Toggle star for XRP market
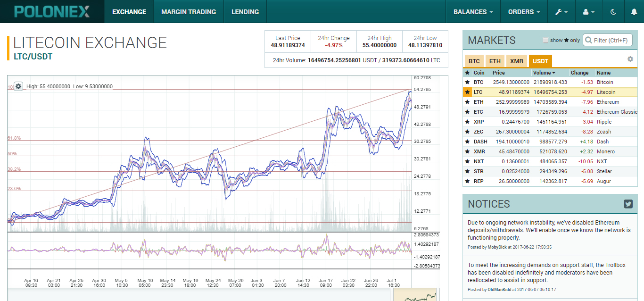644x301 pixels. (x=467, y=122)
